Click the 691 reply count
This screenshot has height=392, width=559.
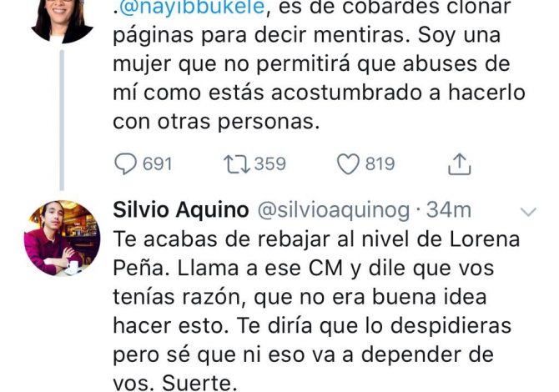(158, 164)
